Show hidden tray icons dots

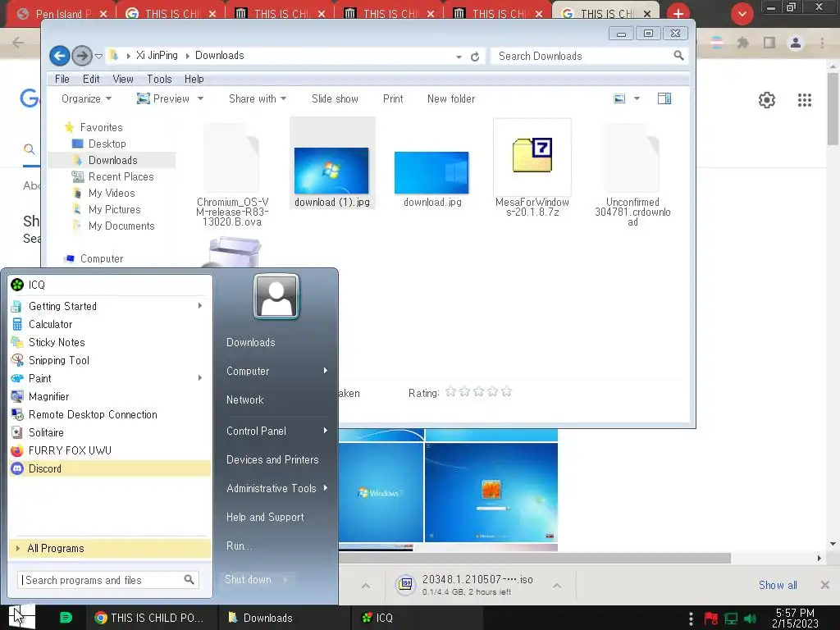click(691, 619)
